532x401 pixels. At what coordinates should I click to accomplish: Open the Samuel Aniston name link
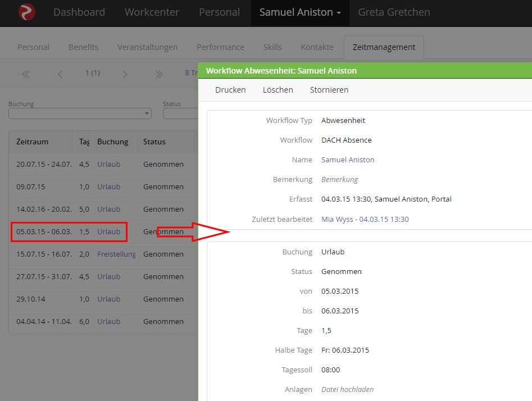click(x=348, y=160)
